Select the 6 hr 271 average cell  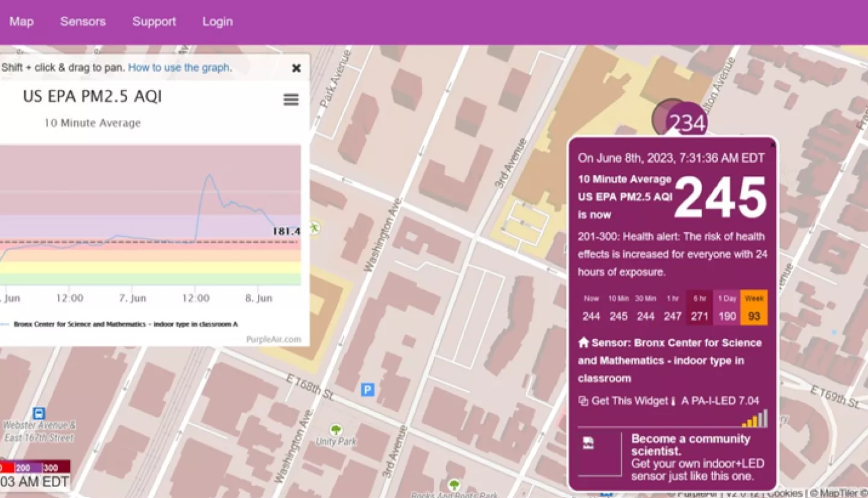coord(700,308)
